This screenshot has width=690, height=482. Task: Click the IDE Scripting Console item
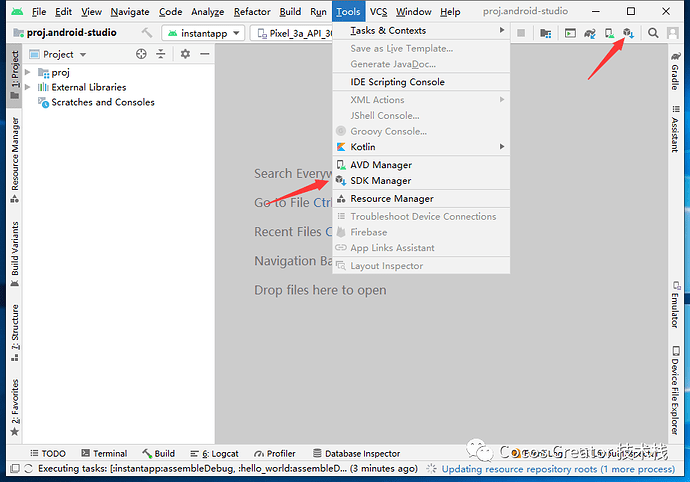pos(397,82)
